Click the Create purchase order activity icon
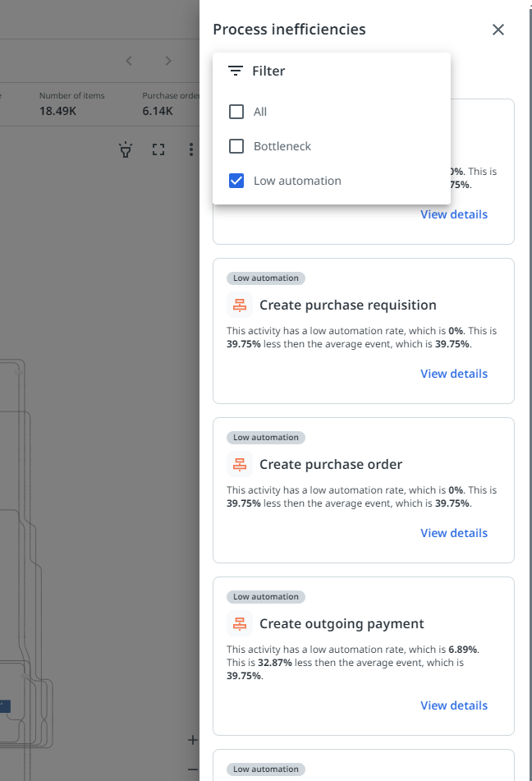Screen dimensions: 532x781 tap(240, 464)
